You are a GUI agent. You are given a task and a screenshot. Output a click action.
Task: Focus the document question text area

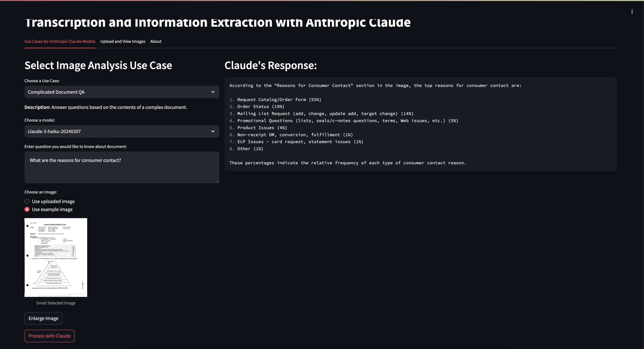pyautogui.click(x=122, y=167)
